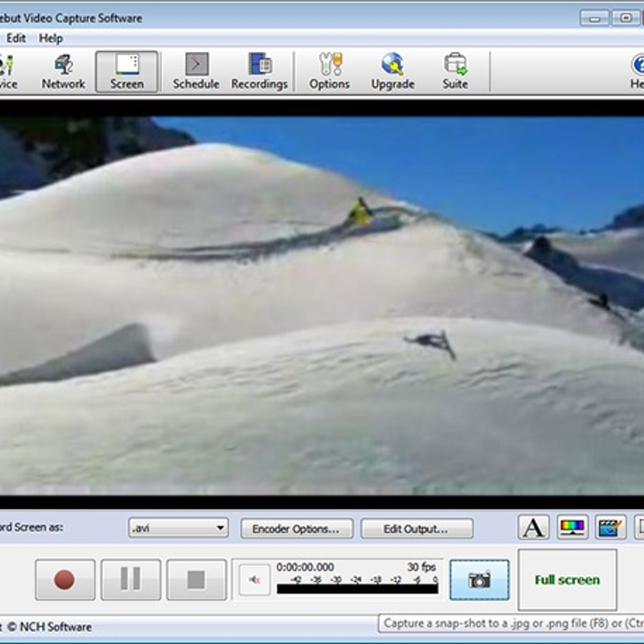Click the Full screen button

(x=567, y=580)
